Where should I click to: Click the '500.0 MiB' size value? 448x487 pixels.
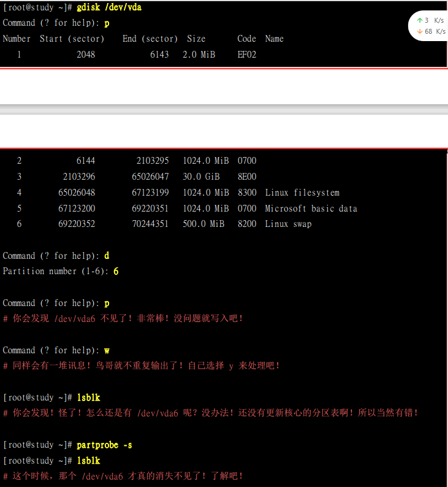point(203,224)
